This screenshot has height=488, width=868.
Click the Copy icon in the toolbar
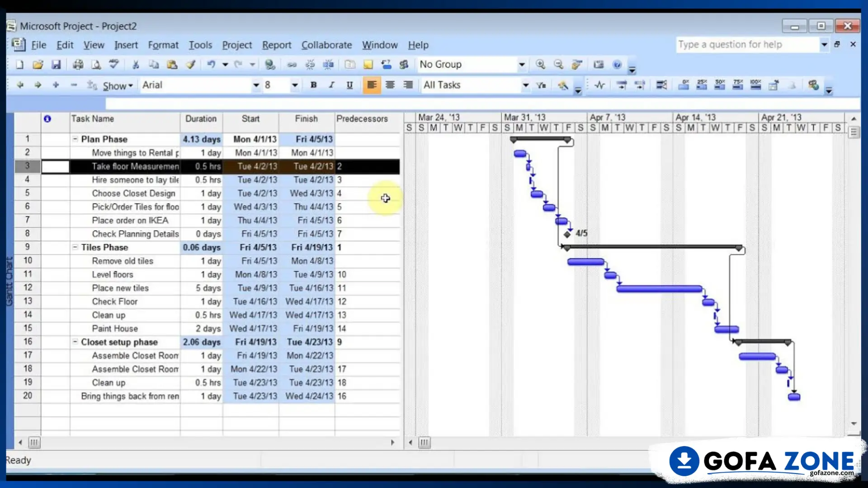point(154,65)
